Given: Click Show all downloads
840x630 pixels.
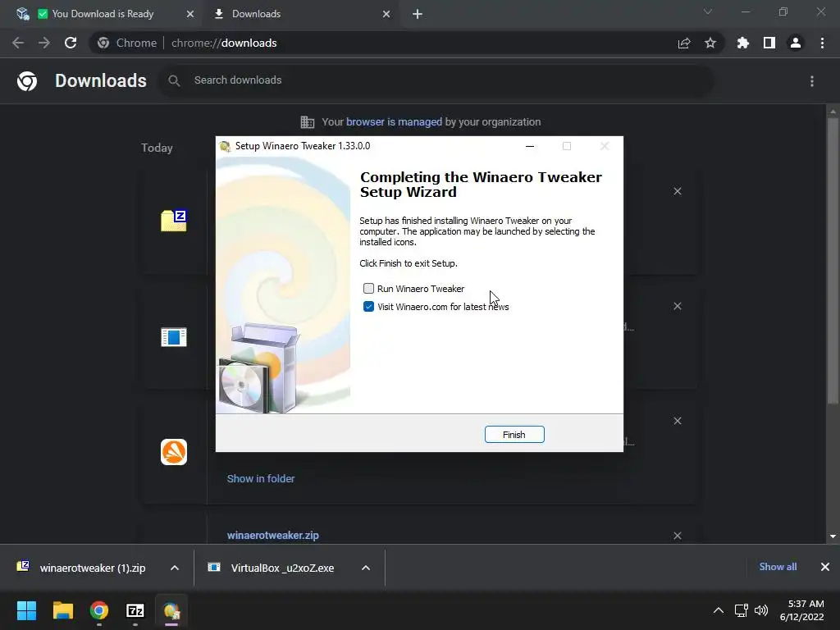Looking at the screenshot, I should 778,567.
